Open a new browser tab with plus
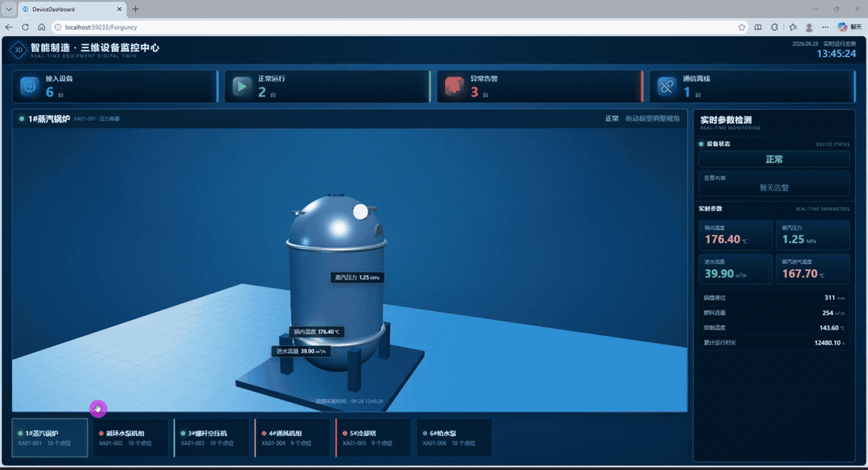Screen dimensions: 868x470 coord(136,9)
